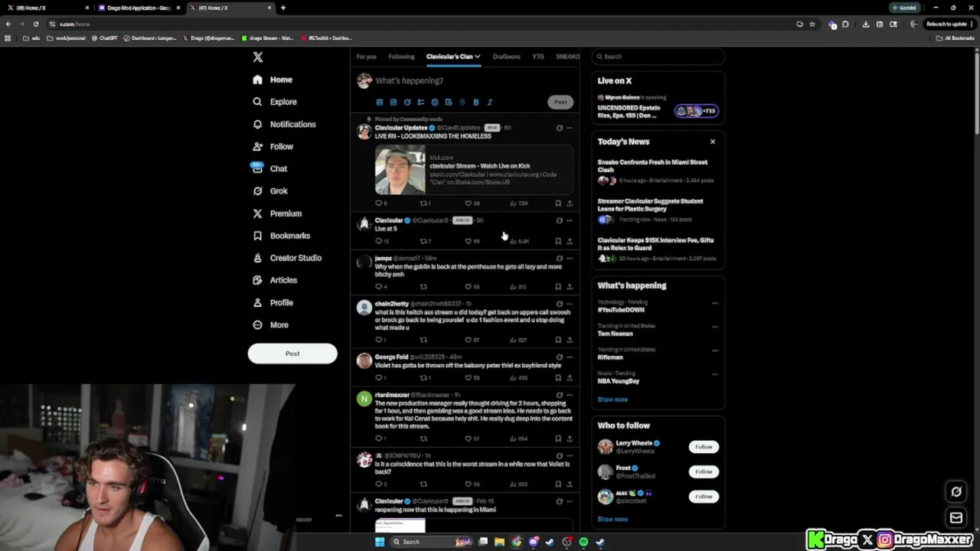
Task: Click the large Post button in sidebar
Action: point(292,354)
